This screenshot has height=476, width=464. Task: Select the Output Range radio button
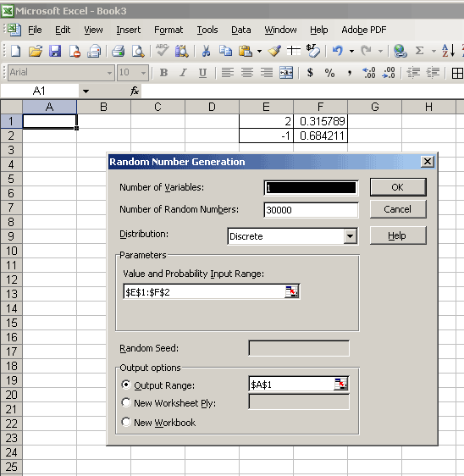[x=126, y=385]
